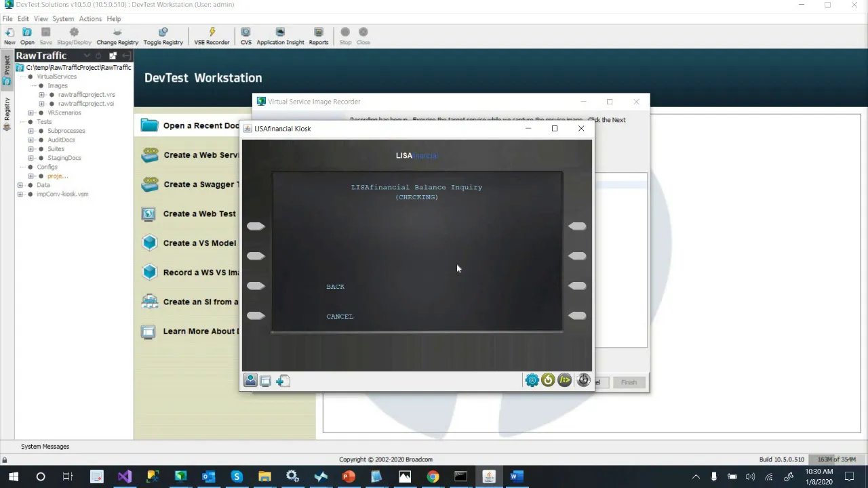The width and height of the screenshot is (868, 488).
Task: Open the File menu
Action: pos(7,19)
